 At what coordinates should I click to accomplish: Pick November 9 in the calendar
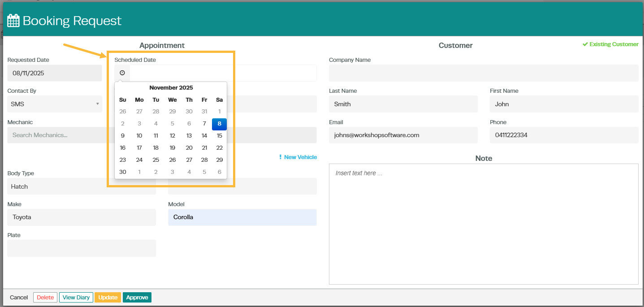[123, 136]
